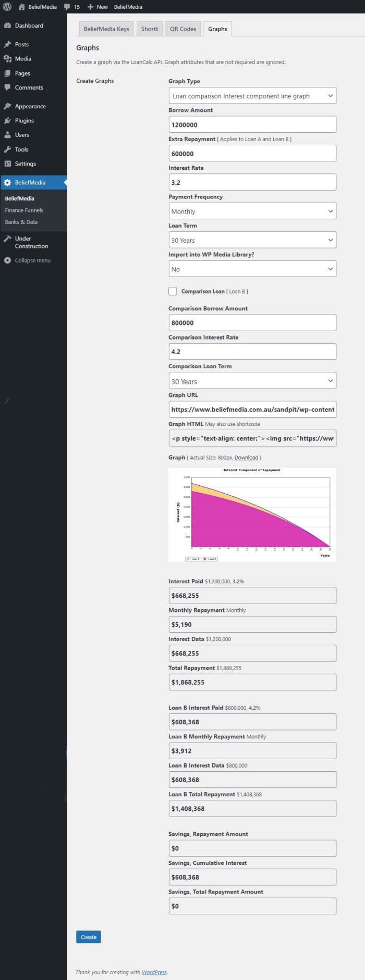Open the Import into WP Media Library dropdown
The width and height of the screenshot is (365, 980).
[252, 269]
